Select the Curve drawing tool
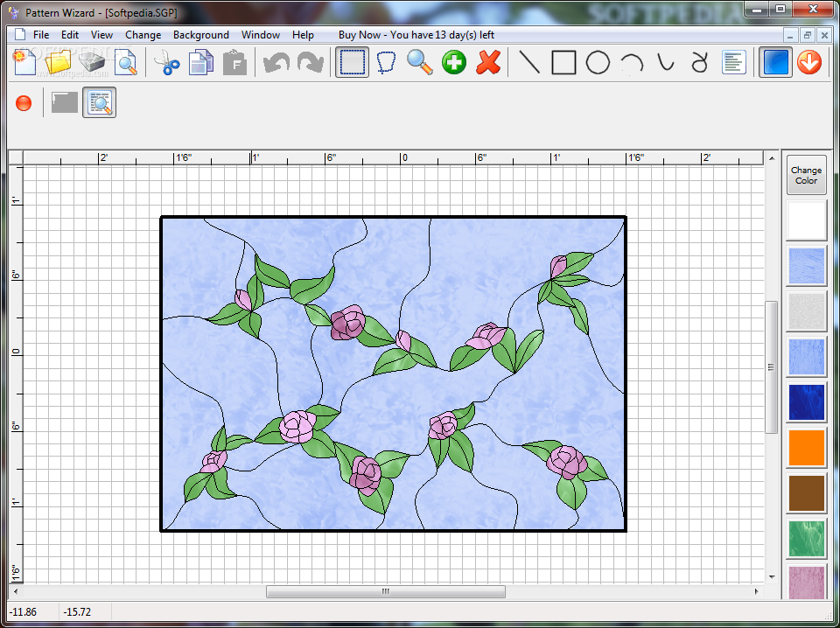Viewport: 840px width, 628px height. click(666, 62)
